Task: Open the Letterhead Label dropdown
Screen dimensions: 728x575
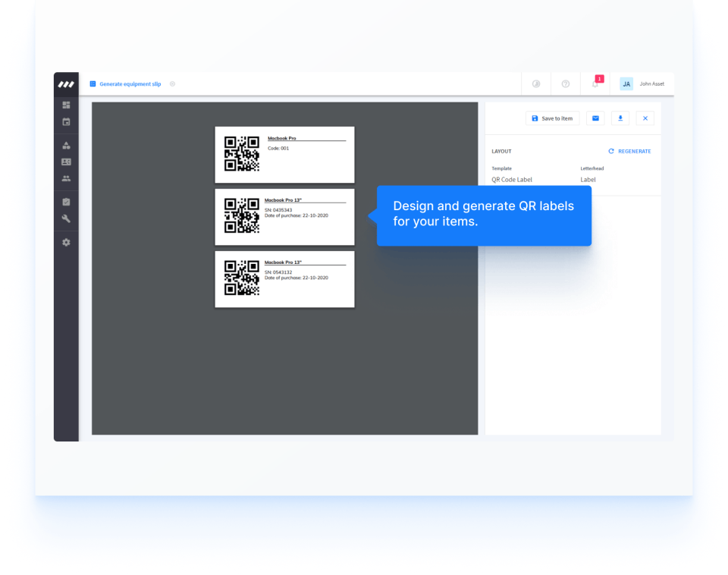Action: point(588,180)
